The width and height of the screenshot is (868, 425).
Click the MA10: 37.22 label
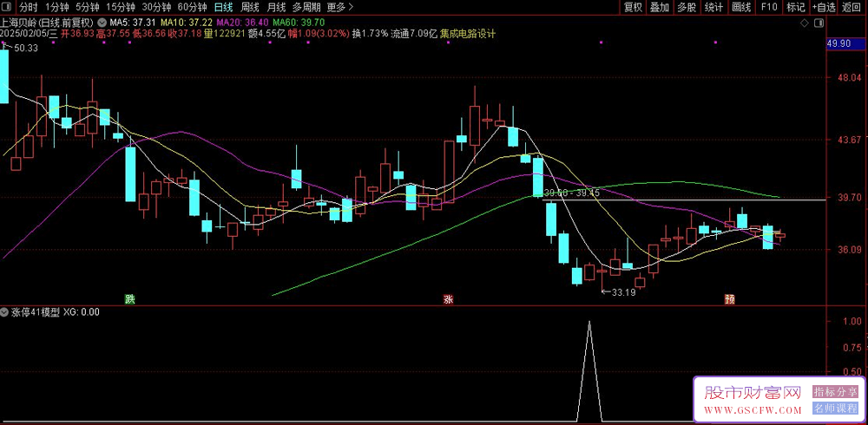point(186,23)
